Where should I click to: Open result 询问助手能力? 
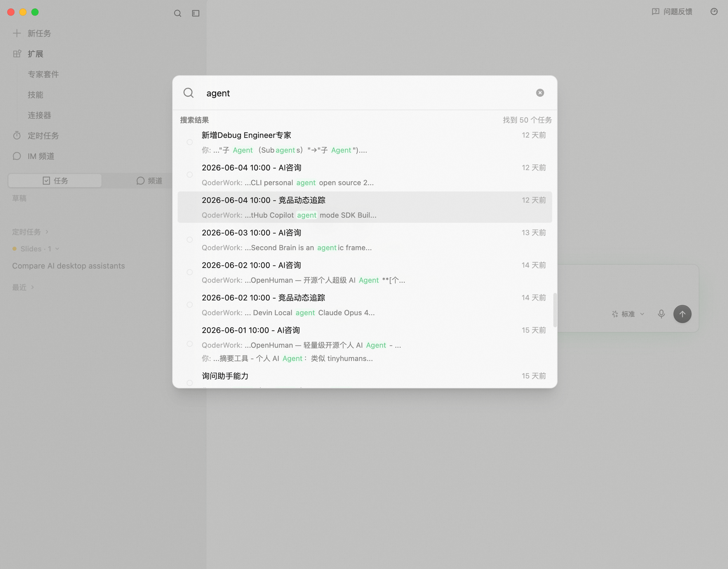click(365, 379)
